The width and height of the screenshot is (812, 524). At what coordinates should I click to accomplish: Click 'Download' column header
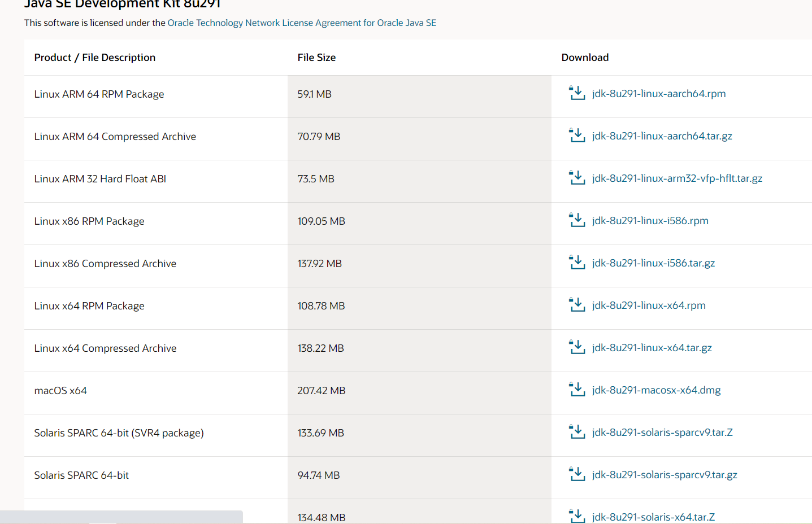tap(585, 58)
